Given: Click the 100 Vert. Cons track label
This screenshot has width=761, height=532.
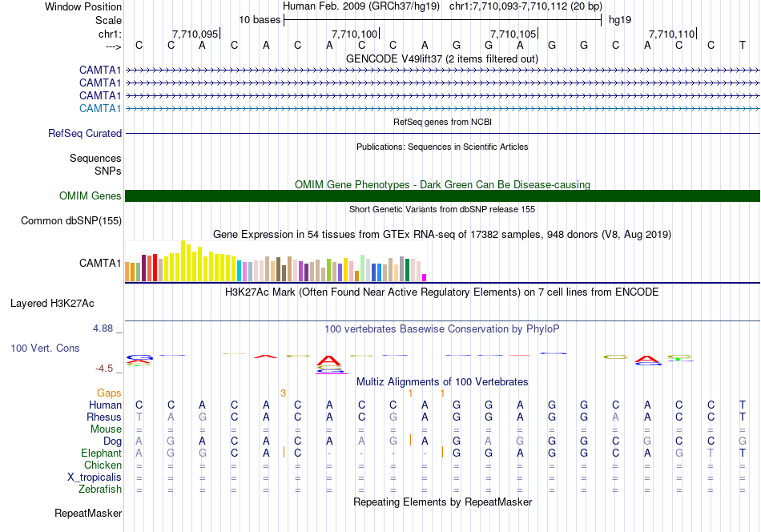Looking at the screenshot, I should coord(45,348).
